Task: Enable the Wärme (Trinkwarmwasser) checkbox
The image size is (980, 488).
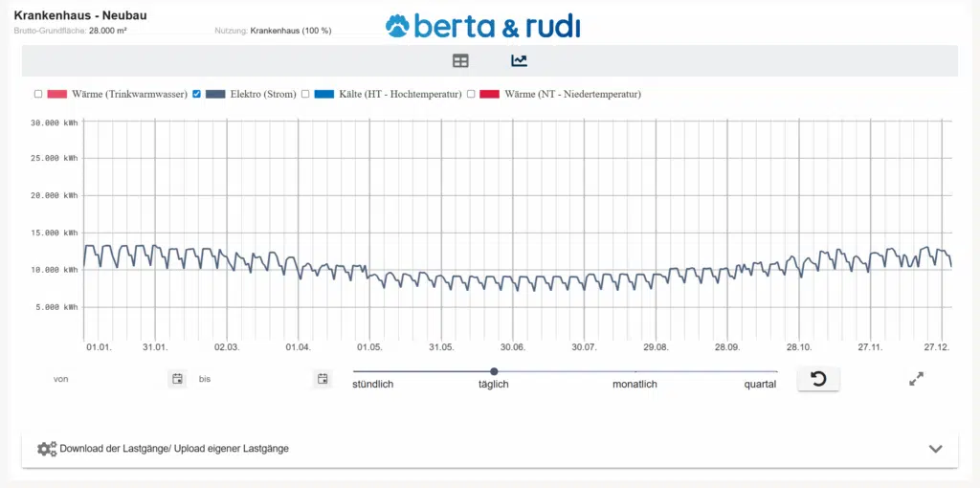Action: (38, 94)
